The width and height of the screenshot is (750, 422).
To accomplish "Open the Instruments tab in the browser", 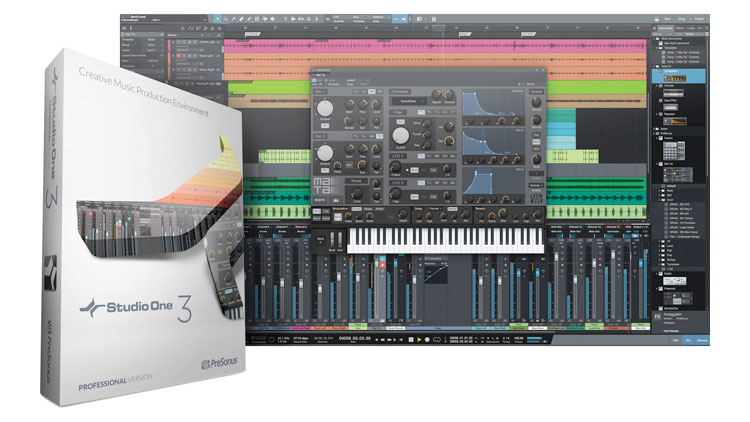I will click(665, 28).
